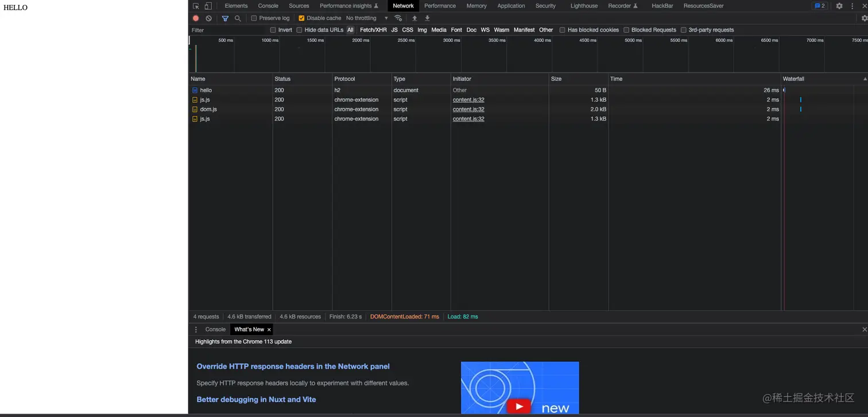Check Hide data URLs
This screenshot has width=868, height=417.
[x=299, y=30]
